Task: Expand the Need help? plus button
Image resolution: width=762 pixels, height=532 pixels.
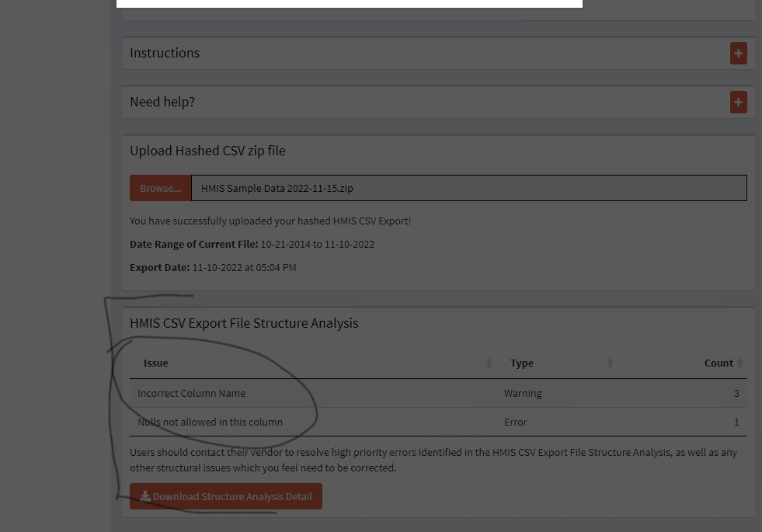Action: pyautogui.click(x=738, y=102)
